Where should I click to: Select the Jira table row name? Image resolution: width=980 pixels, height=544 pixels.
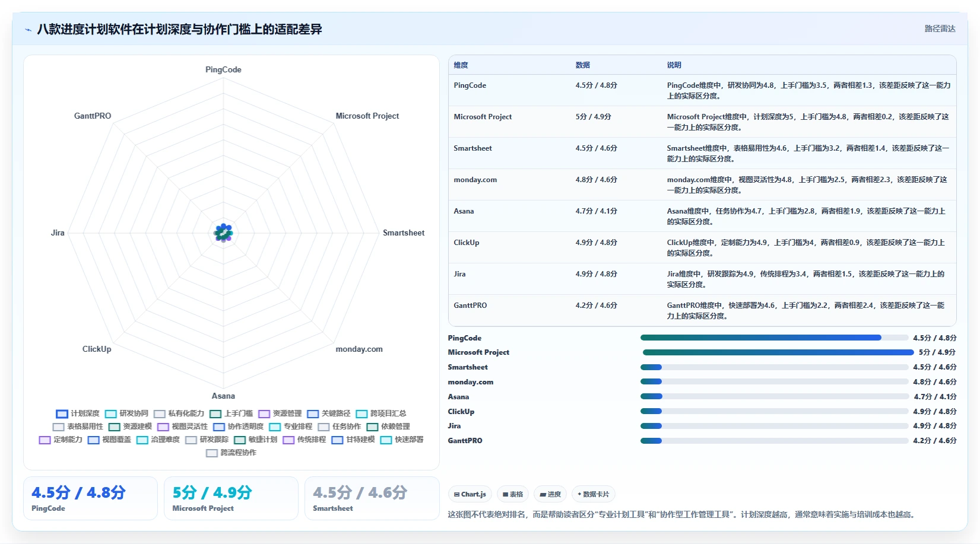point(459,274)
